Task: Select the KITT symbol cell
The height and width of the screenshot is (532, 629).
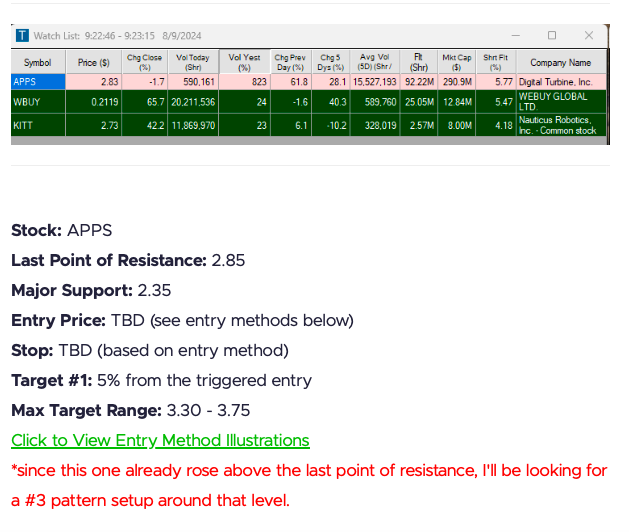Action: pyautogui.click(x=38, y=126)
